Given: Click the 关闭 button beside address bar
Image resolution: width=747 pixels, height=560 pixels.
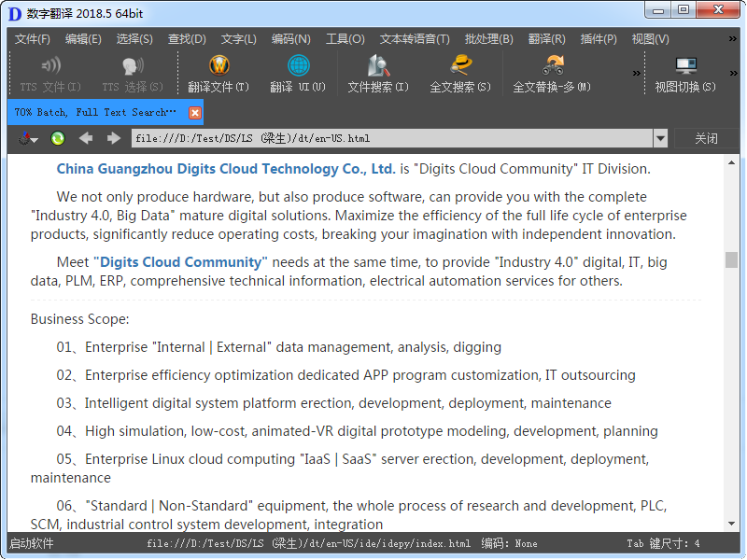Looking at the screenshot, I should click(706, 138).
